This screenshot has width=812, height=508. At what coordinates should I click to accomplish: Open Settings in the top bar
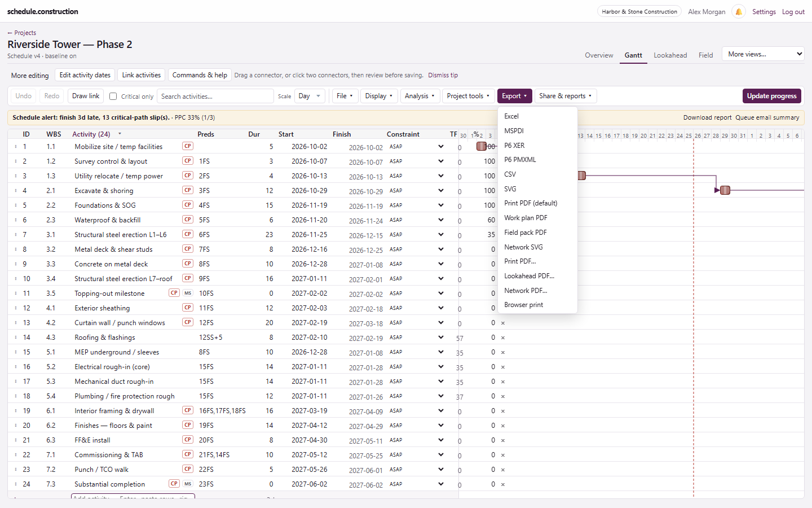coord(764,12)
